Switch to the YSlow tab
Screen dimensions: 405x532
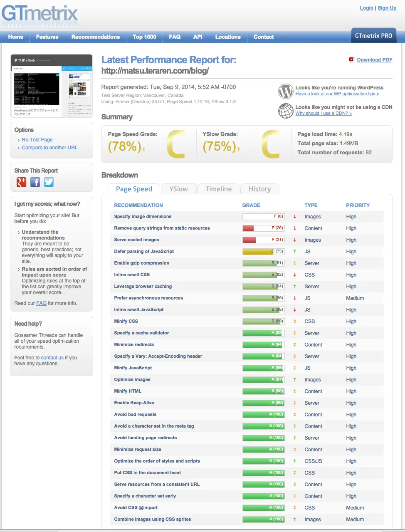coord(178,189)
